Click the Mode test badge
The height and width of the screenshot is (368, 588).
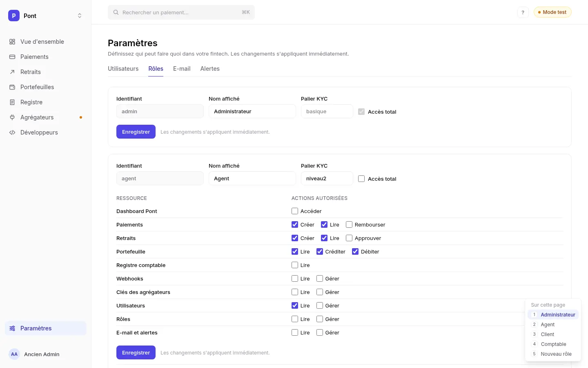[x=552, y=12]
